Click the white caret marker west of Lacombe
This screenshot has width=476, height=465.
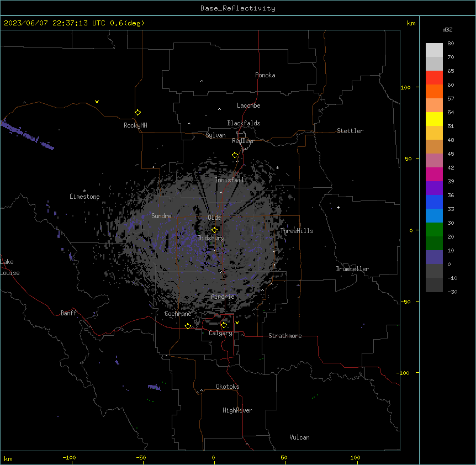219,109
